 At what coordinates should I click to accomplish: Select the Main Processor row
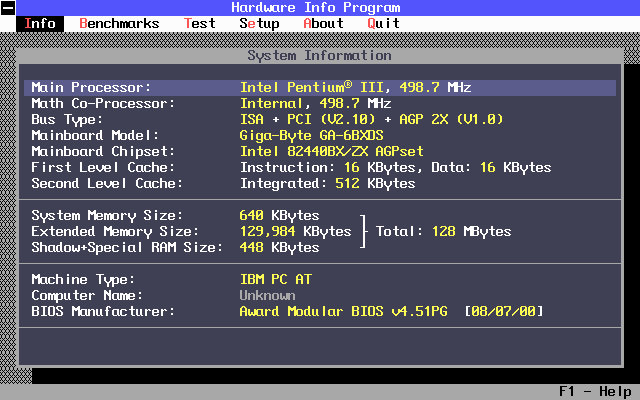(x=320, y=87)
